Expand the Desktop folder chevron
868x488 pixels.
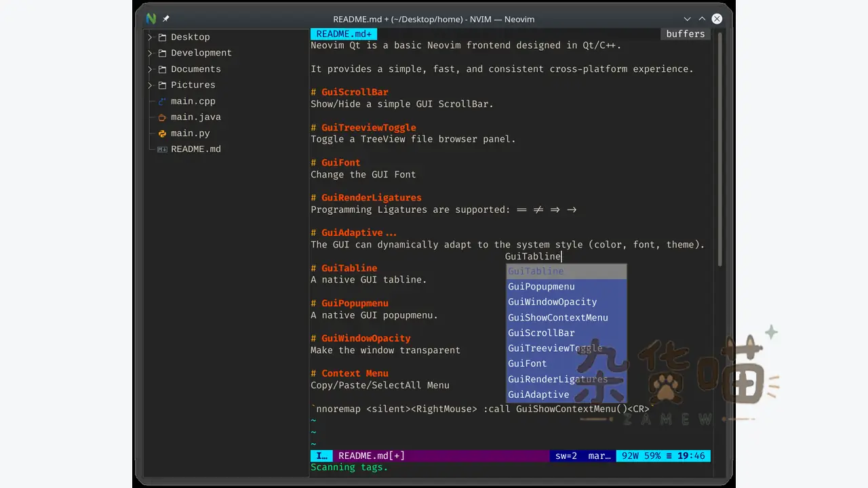click(150, 37)
